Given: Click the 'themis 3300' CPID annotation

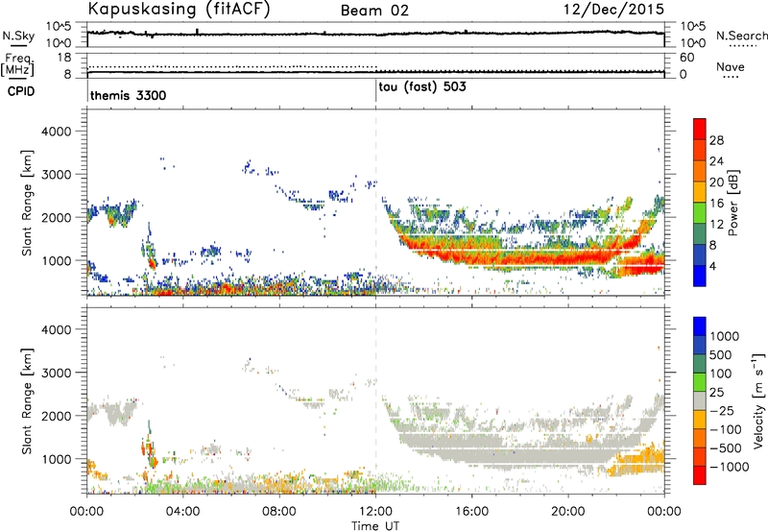Looking at the screenshot, I should click(129, 95).
